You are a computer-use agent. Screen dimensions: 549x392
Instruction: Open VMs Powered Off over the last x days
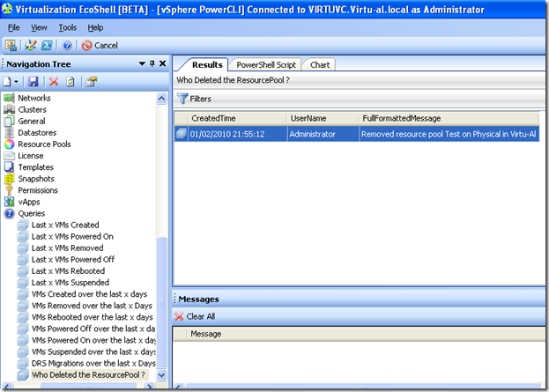[93, 329]
